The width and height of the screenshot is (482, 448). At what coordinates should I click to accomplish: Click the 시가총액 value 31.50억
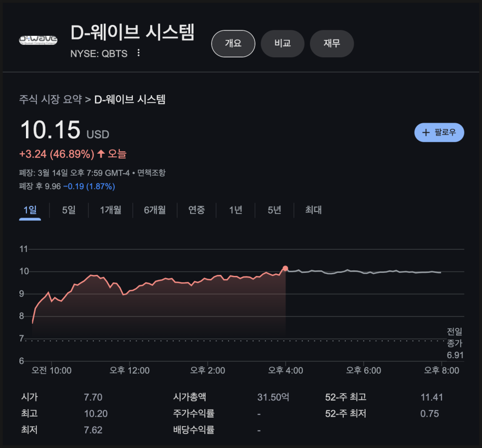273,397
